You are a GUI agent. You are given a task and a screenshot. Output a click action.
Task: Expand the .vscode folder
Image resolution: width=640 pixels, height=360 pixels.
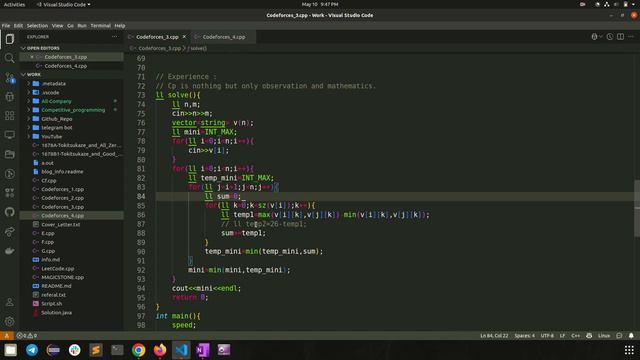29,93
